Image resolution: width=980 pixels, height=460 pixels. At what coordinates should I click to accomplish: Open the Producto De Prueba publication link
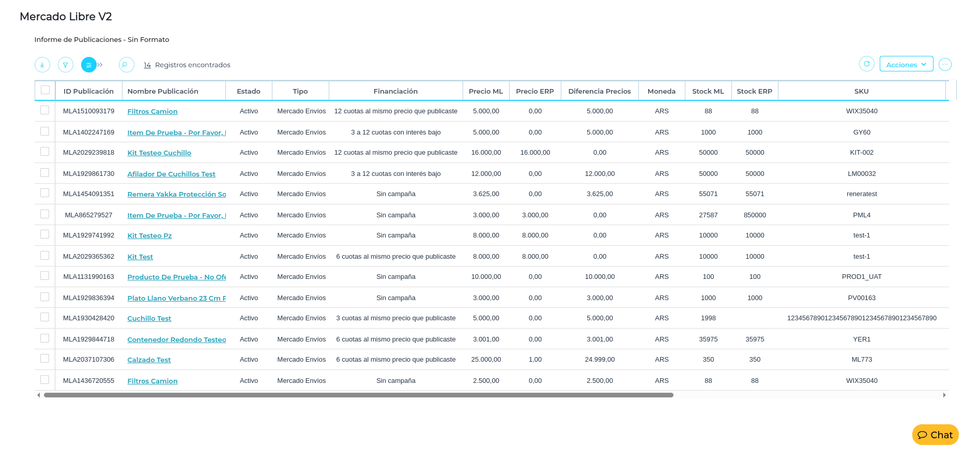[177, 277]
